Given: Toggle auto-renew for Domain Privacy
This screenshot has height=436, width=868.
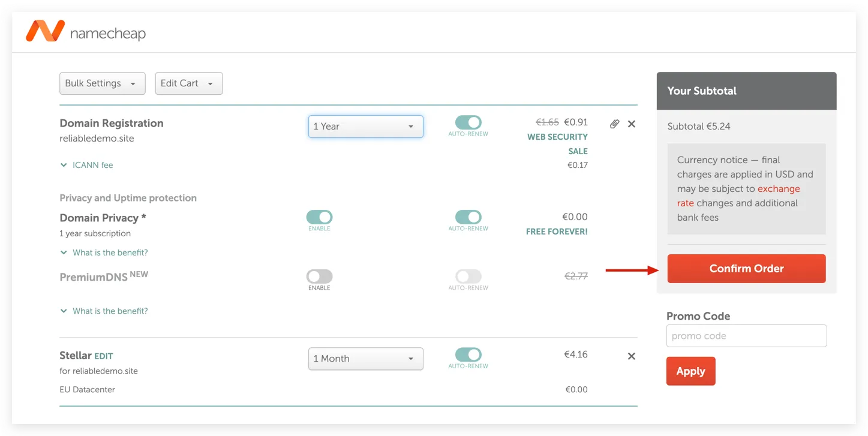Looking at the screenshot, I should 468,217.
